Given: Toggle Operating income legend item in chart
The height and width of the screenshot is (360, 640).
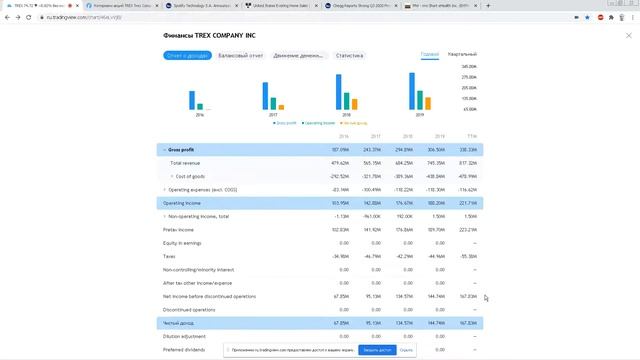Looking at the screenshot, I should point(318,123).
